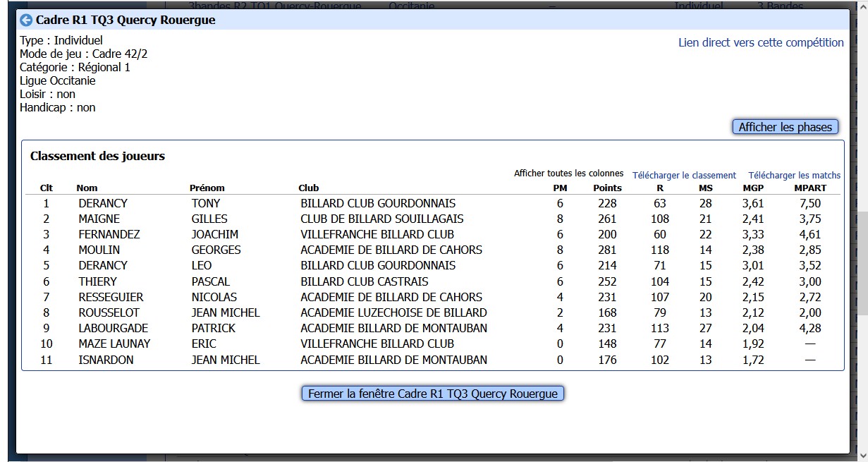The image size is (868, 462).
Task: Sort by the 'Points' column header
Action: pyautogui.click(x=607, y=188)
